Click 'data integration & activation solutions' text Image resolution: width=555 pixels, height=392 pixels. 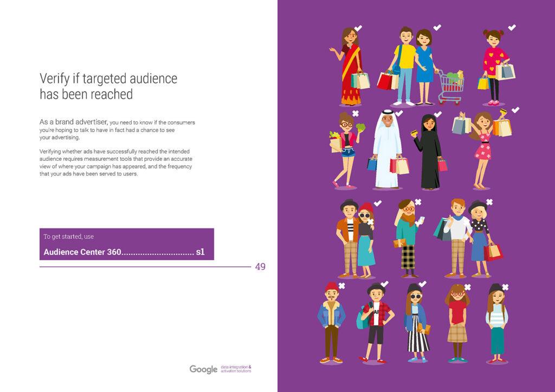point(236,369)
